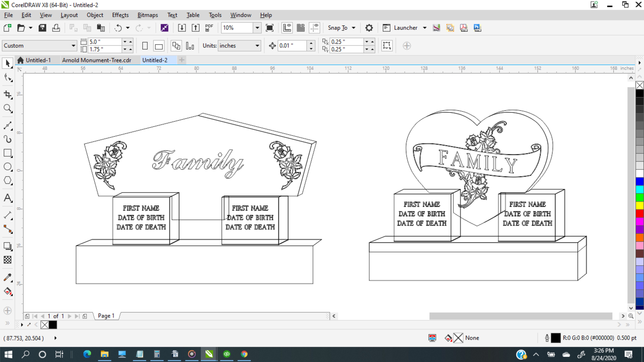Viewport: 644px width, 362px height.
Task: Open the Bitmaps menu
Action: click(148, 15)
